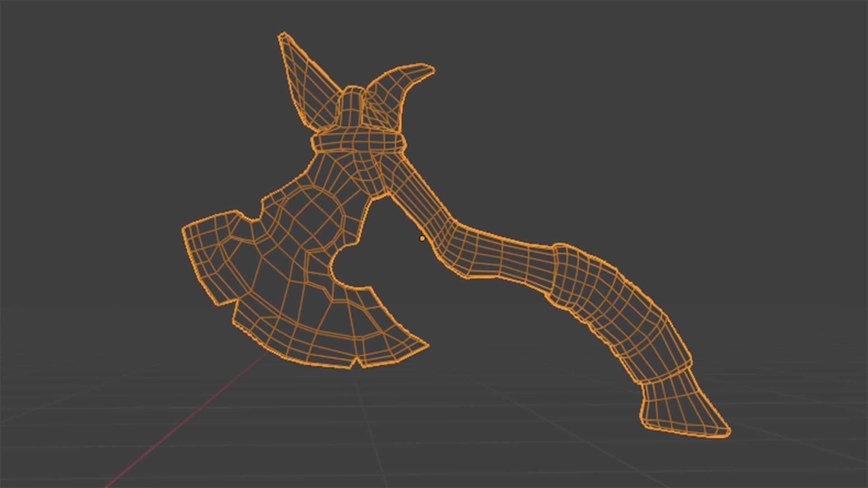Click the crossguard band below the horns
The image size is (868, 488).
(357, 140)
